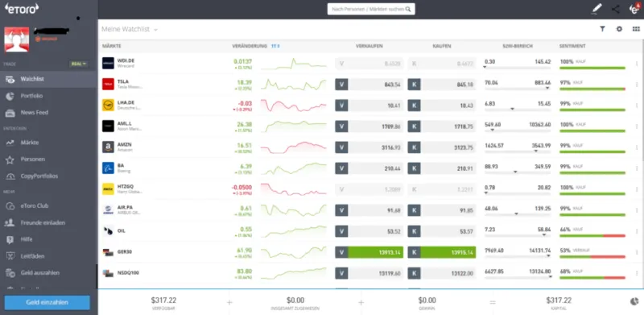Open the AMZN row options menu

point(637,147)
